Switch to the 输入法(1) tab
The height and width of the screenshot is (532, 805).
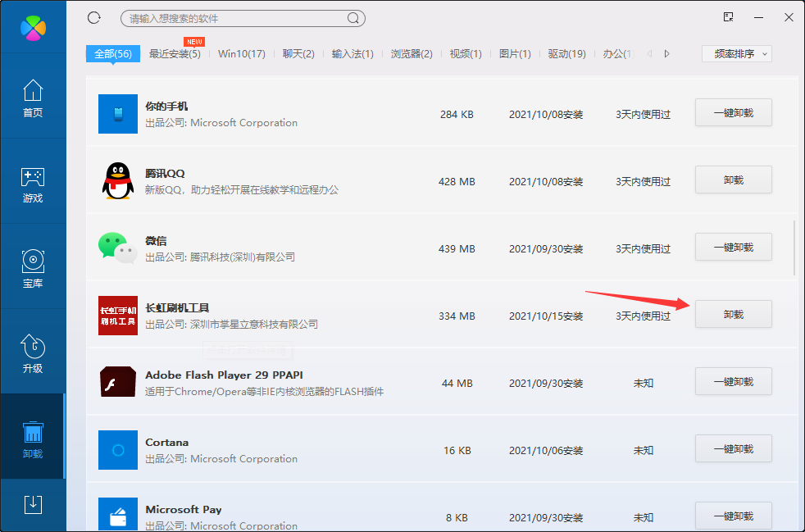352,54
